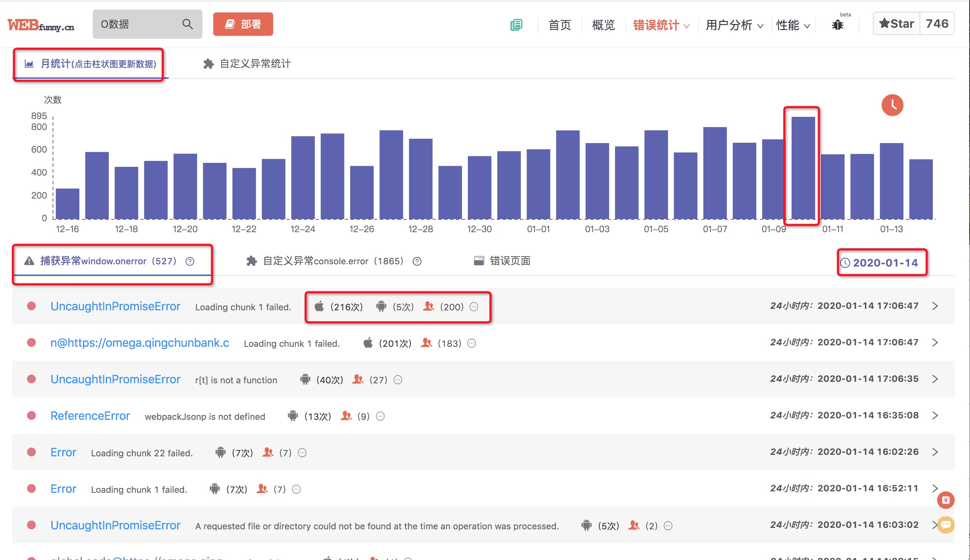The width and height of the screenshot is (970, 560).
Task: Click more-info circle in first error row
Action: (474, 307)
